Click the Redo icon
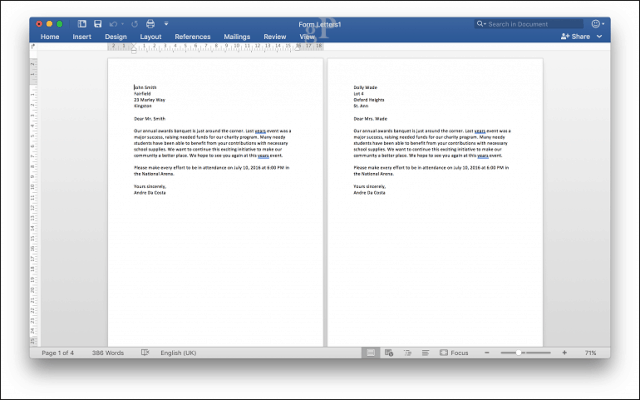640x400 pixels. click(x=134, y=24)
